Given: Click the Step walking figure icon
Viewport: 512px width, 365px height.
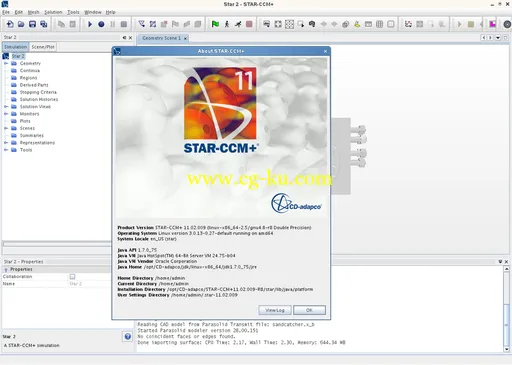Looking at the screenshot, I should click(x=227, y=24).
